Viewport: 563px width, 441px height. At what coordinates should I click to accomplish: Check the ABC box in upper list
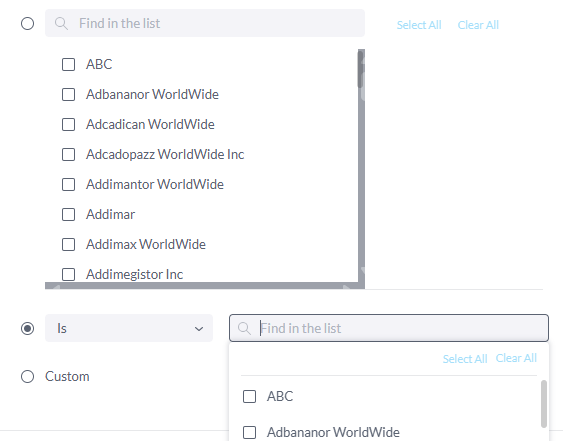(68, 65)
